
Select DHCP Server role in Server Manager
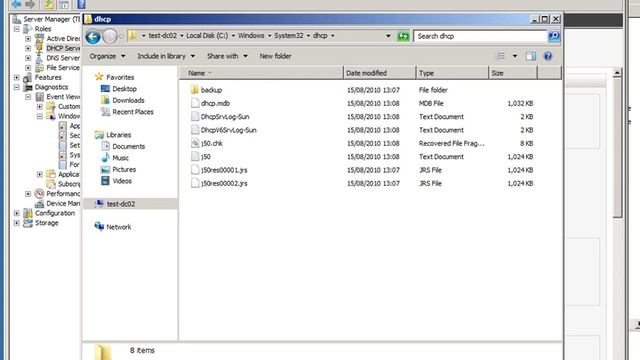pyautogui.click(x=63, y=48)
